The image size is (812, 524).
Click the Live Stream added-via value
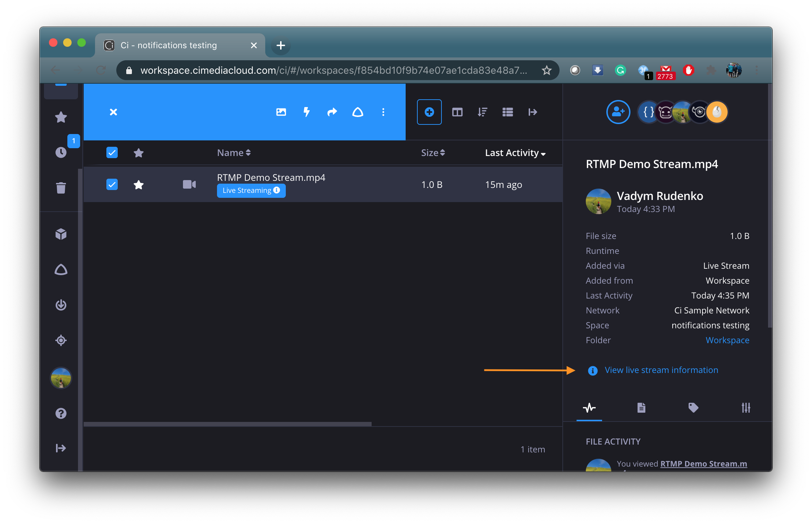[x=726, y=266]
